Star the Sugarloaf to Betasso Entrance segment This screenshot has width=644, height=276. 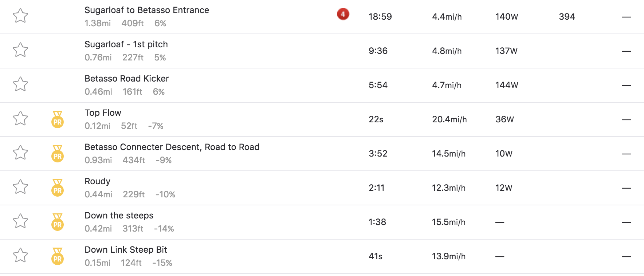click(x=20, y=16)
